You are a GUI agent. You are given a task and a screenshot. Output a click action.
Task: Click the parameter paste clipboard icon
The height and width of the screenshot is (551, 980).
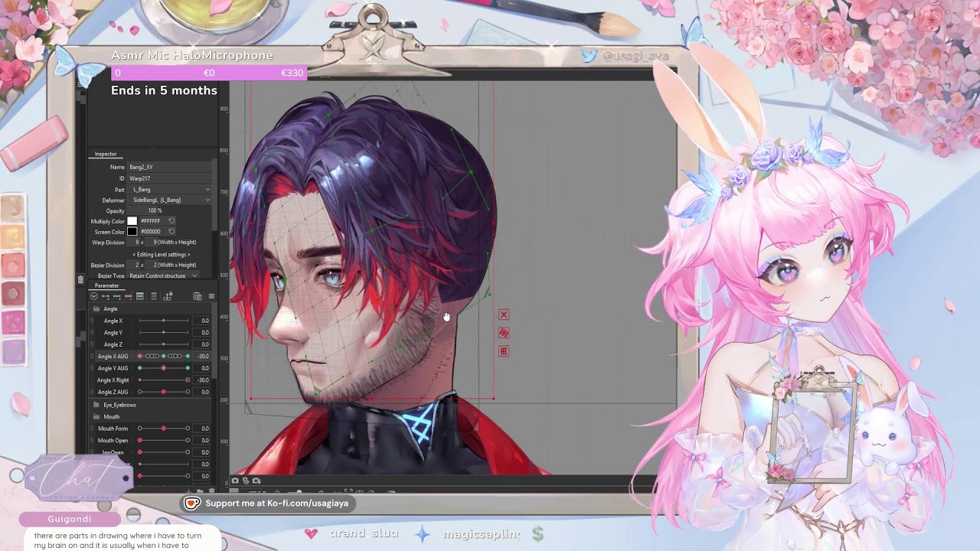click(x=198, y=296)
